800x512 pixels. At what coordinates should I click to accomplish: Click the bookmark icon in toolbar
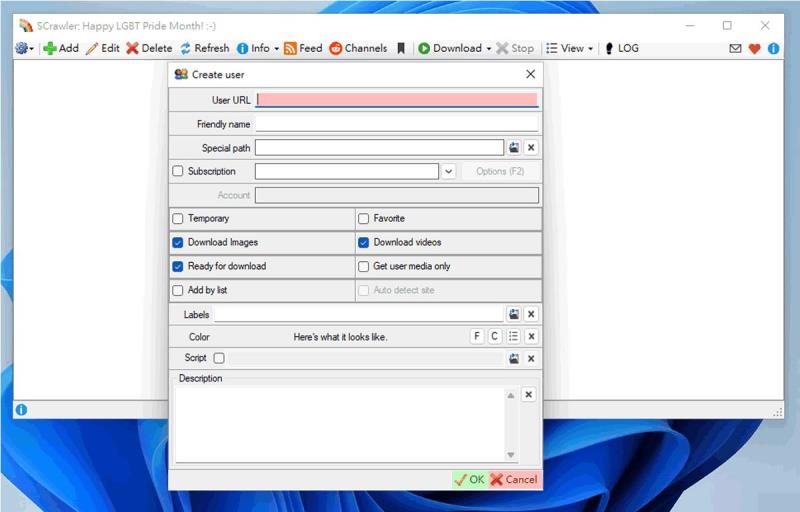tap(401, 48)
